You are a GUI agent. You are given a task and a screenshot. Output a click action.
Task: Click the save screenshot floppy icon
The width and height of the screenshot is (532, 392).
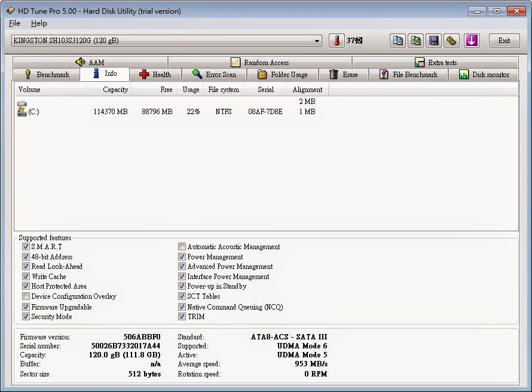click(x=434, y=41)
